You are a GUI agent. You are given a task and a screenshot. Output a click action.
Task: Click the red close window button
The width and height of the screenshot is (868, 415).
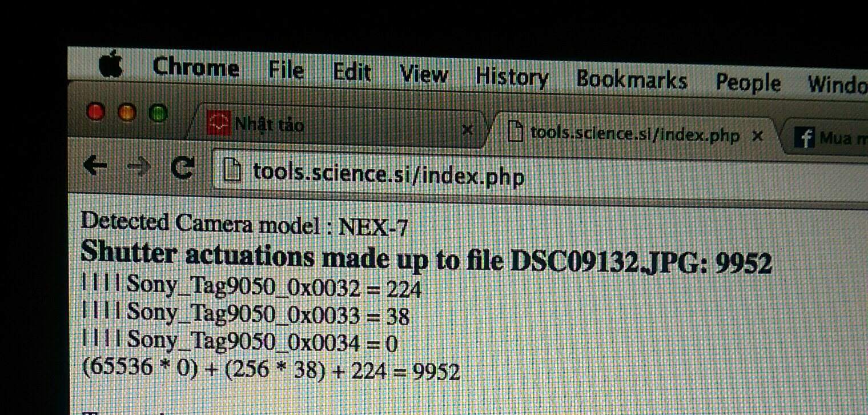[96, 111]
